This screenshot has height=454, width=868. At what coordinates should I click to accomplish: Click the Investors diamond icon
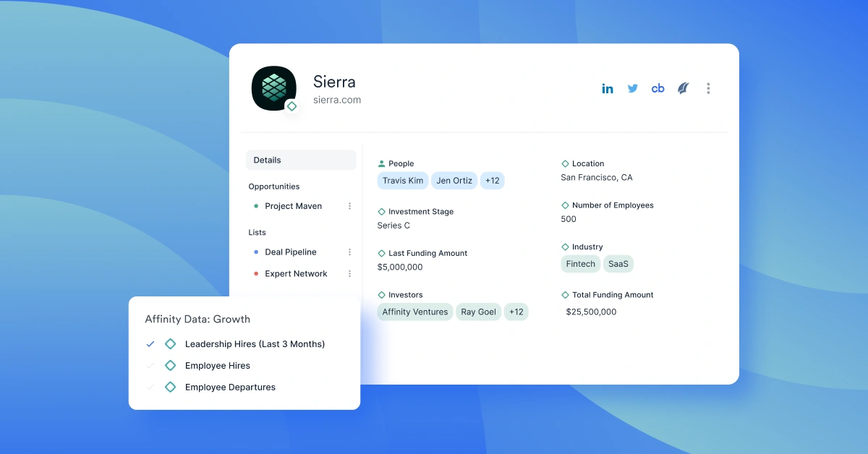(x=382, y=295)
